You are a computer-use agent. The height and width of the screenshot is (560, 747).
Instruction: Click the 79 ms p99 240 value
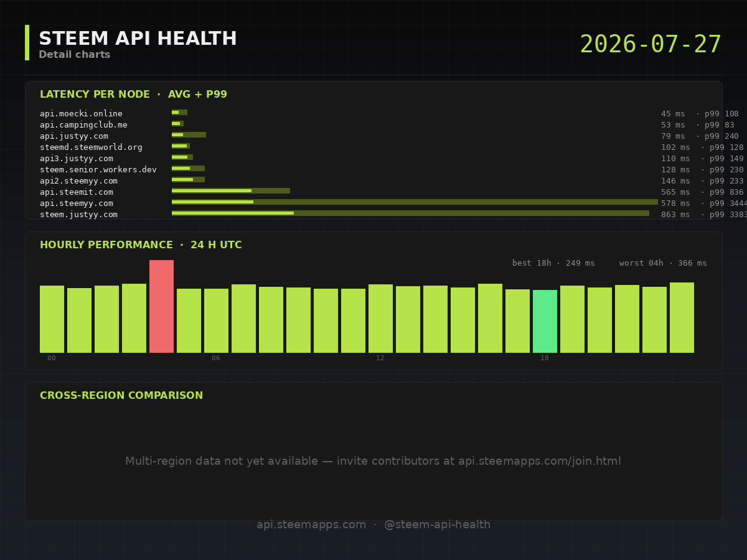(700, 136)
